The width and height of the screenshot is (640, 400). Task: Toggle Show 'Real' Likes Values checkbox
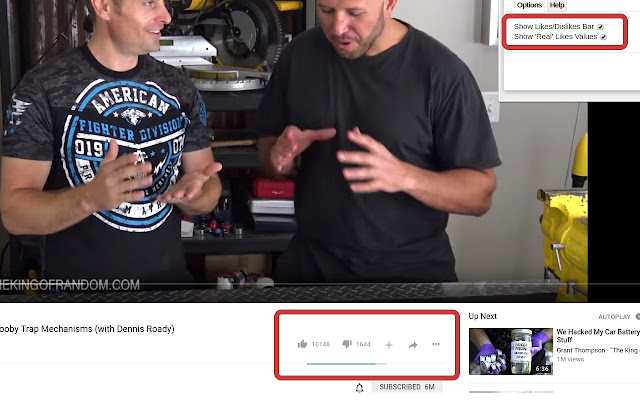pos(603,37)
